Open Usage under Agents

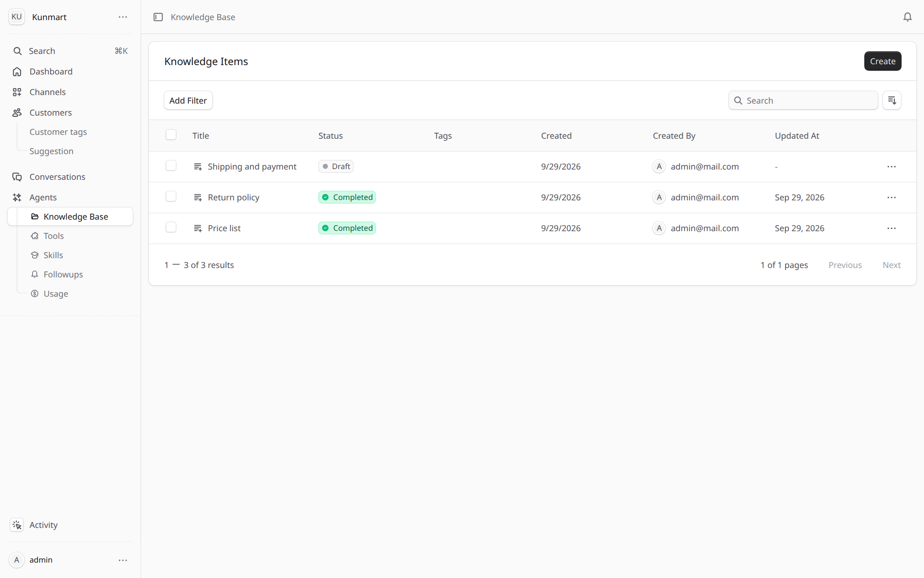coord(56,294)
